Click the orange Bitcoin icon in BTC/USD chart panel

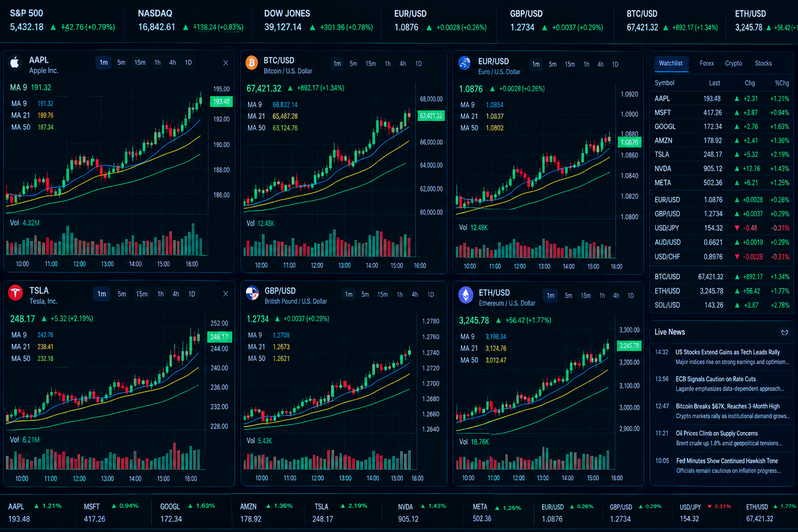[x=251, y=63]
